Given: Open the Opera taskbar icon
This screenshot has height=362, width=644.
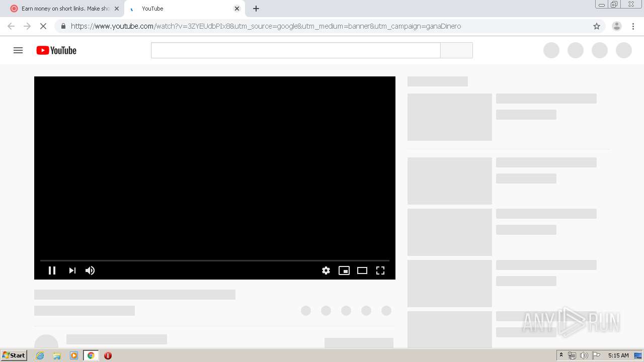Looking at the screenshot, I should 108,355.
